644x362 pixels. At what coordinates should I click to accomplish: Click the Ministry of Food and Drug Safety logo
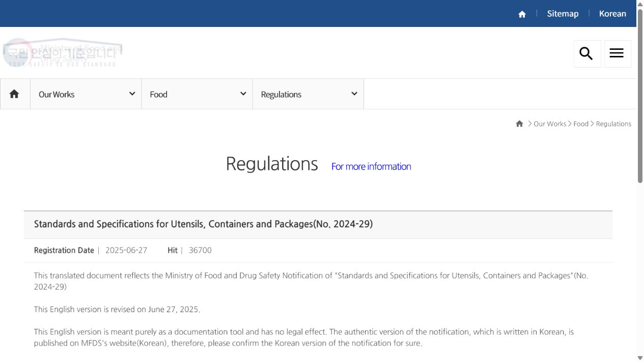63,53
